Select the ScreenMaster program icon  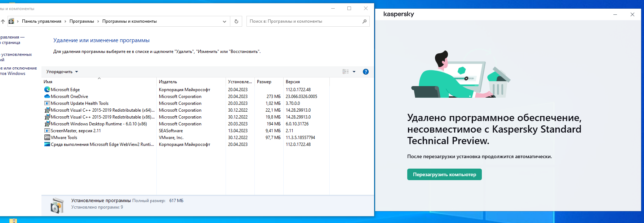pyautogui.click(x=47, y=130)
